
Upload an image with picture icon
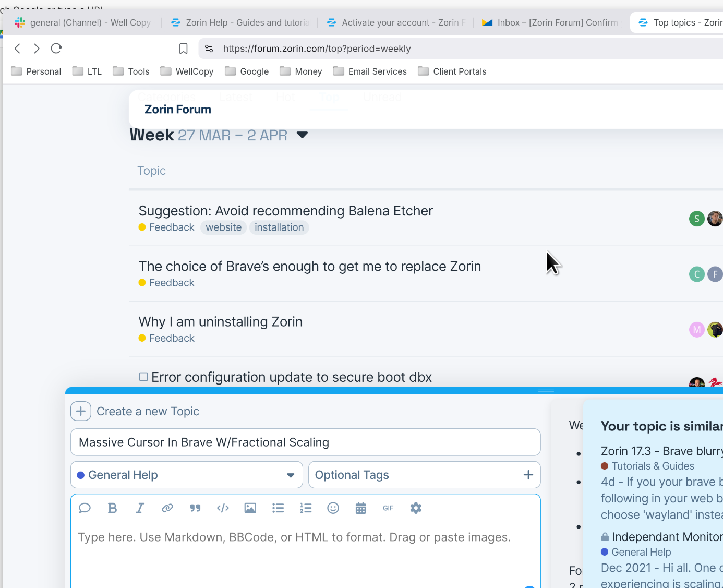click(x=250, y=508)
